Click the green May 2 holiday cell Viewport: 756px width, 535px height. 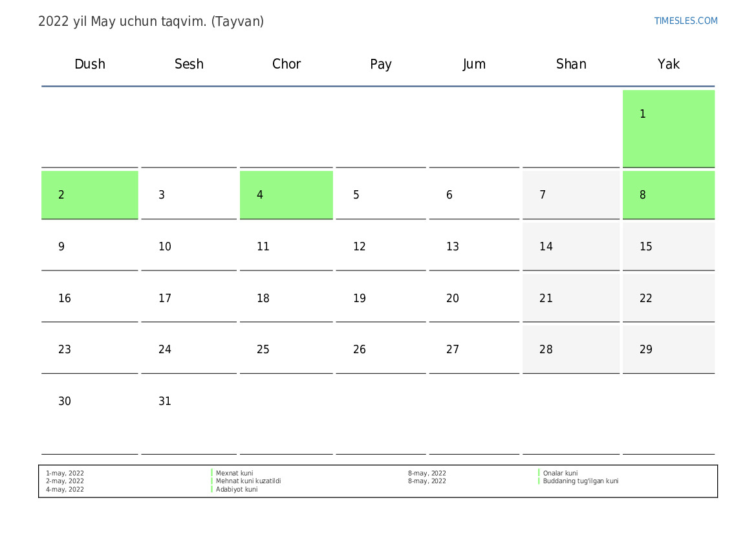(x=90, y=195)
